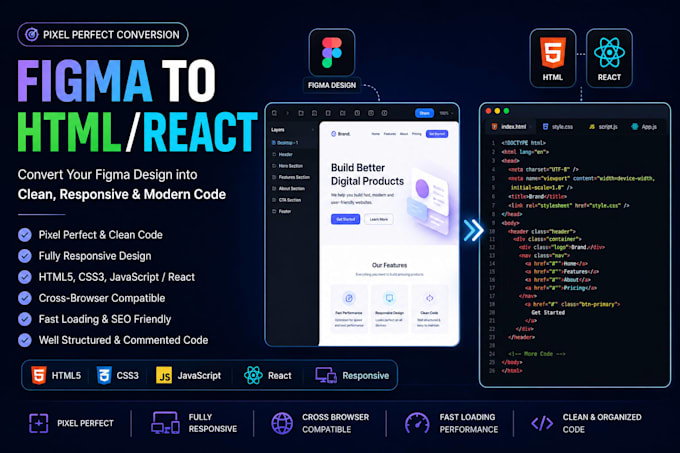Click the CSS3 icon in the tech stack bar

(104, 375)
